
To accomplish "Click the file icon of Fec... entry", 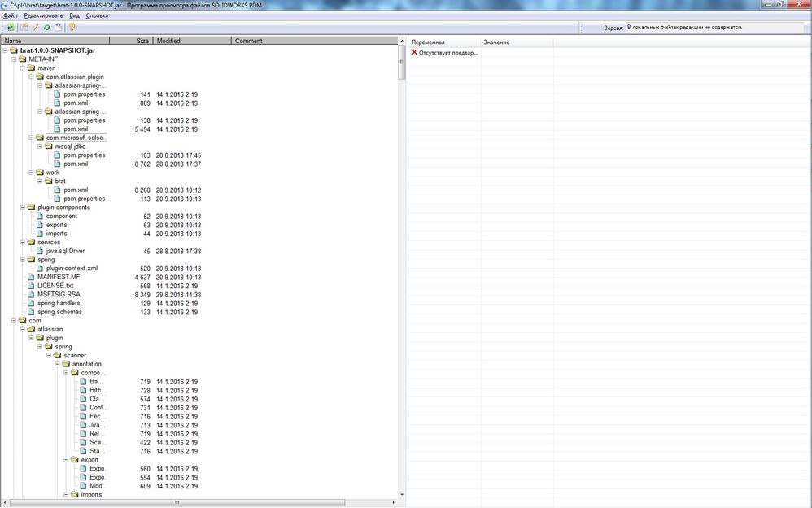I will tap(83, 416).
